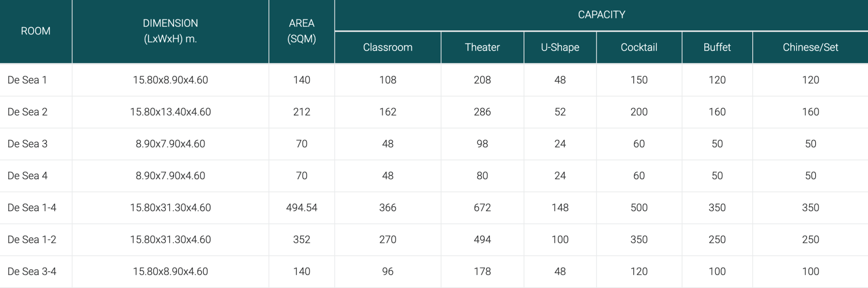Select the CAPACITY header cell
The image size is (868, 288).
tap(601, 15)
